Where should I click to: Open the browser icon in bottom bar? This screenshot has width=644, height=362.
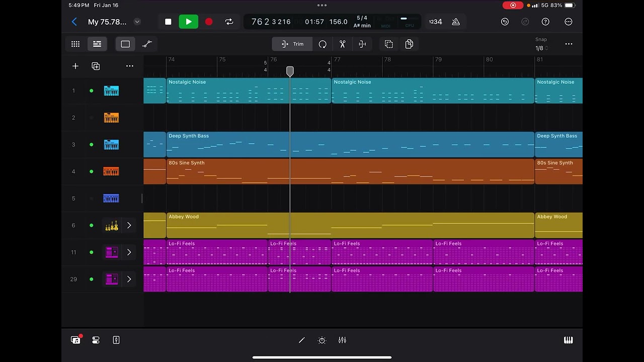75,340
